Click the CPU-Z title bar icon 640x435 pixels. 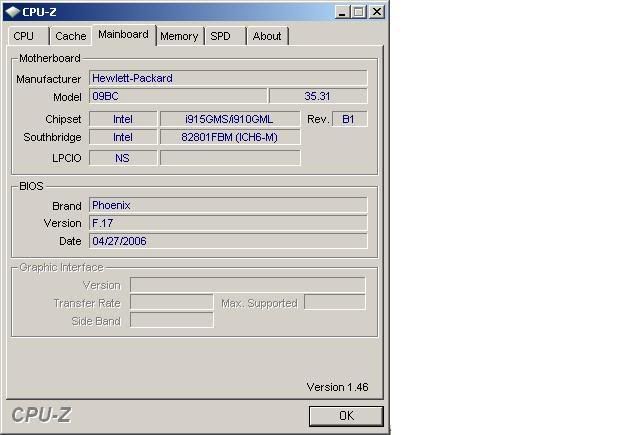click(x=12, y=11)
